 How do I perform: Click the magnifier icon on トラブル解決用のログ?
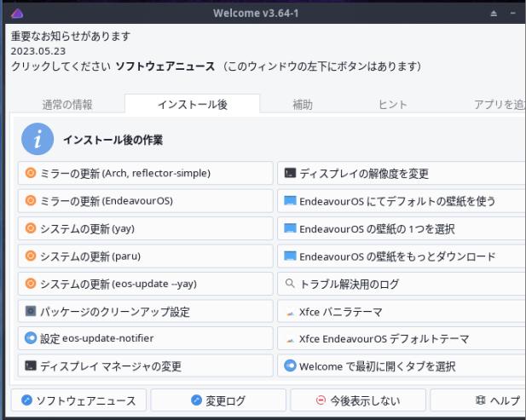coord(290,284)
